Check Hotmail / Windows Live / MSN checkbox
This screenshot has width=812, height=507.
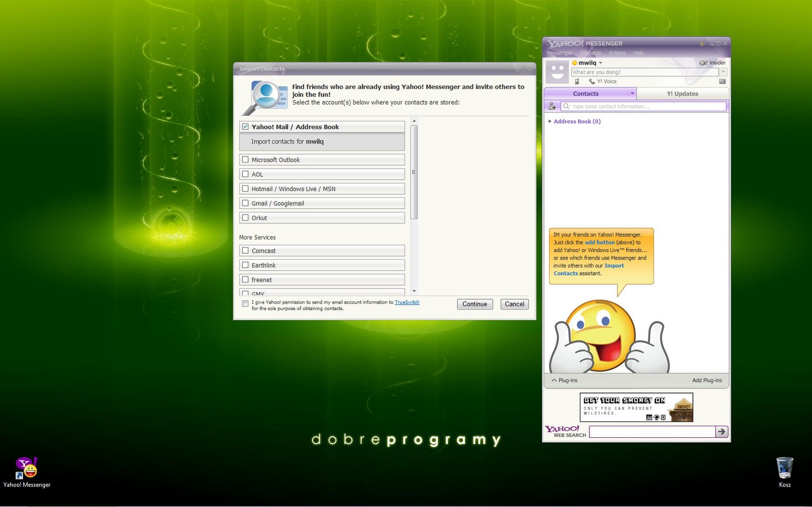point(246,189)
